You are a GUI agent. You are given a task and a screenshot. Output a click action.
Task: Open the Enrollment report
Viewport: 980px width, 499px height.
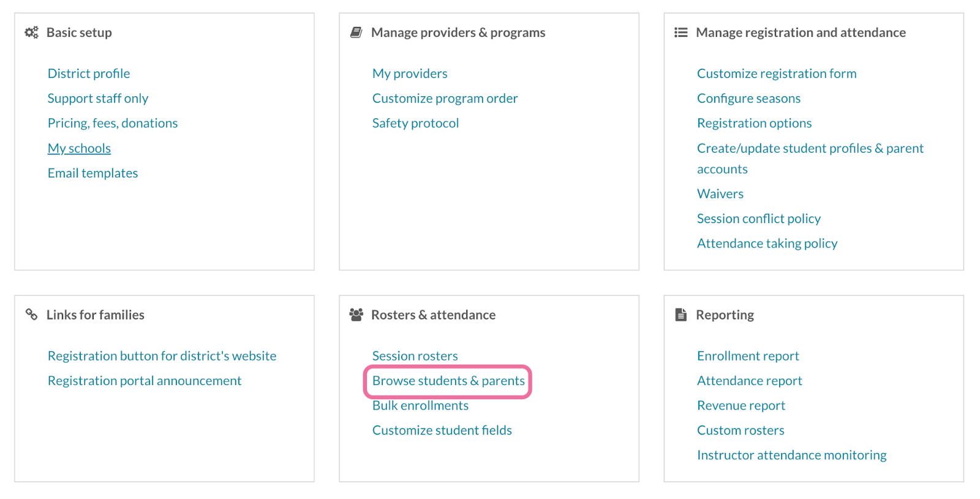[748, 356]
